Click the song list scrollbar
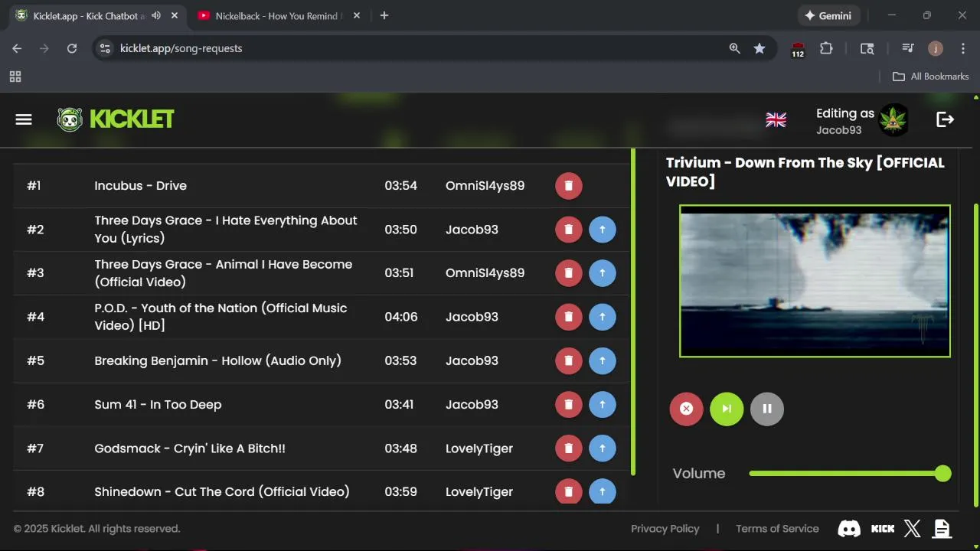 [x=633, y=311]
